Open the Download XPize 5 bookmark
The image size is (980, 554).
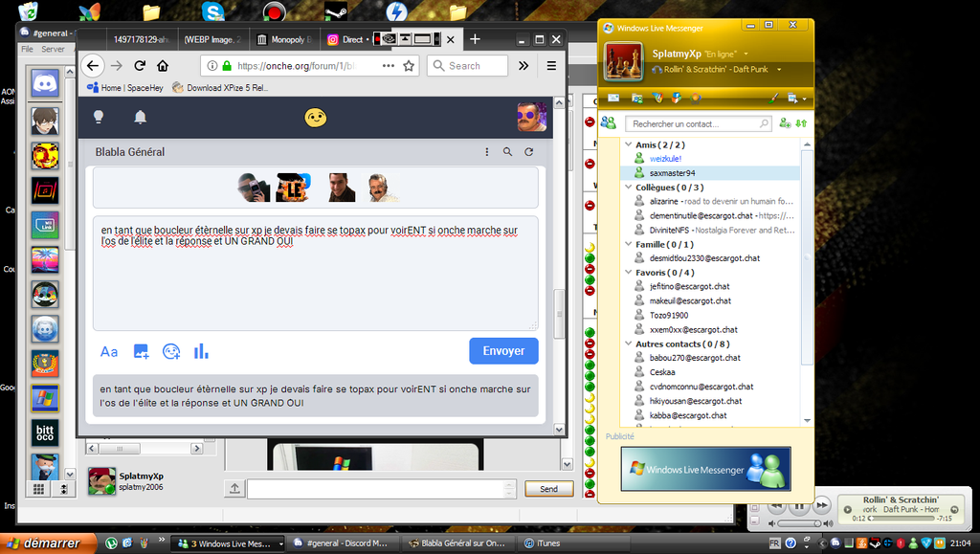click(x=220, y=88)
